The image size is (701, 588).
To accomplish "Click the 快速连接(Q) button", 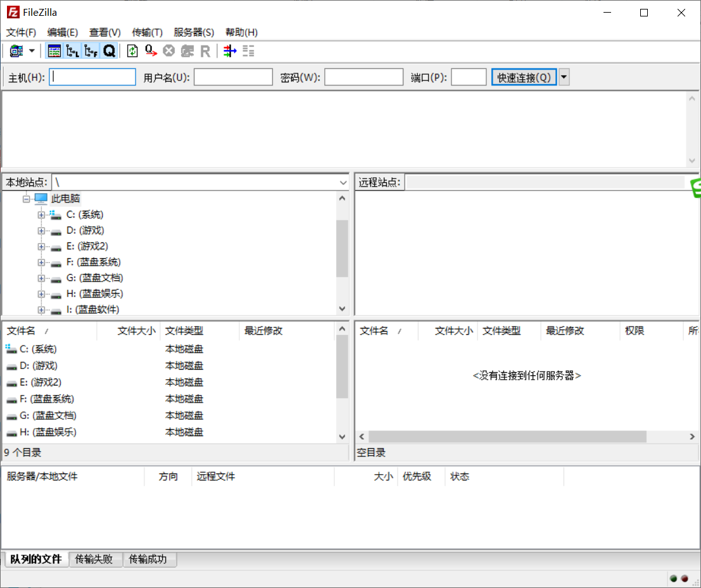I will (524, 77).
